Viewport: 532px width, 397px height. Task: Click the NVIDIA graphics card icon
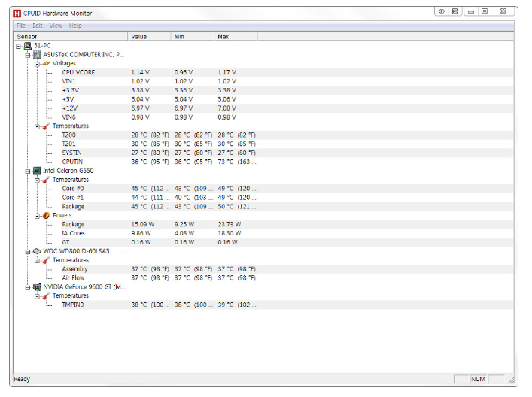(37, 287)
